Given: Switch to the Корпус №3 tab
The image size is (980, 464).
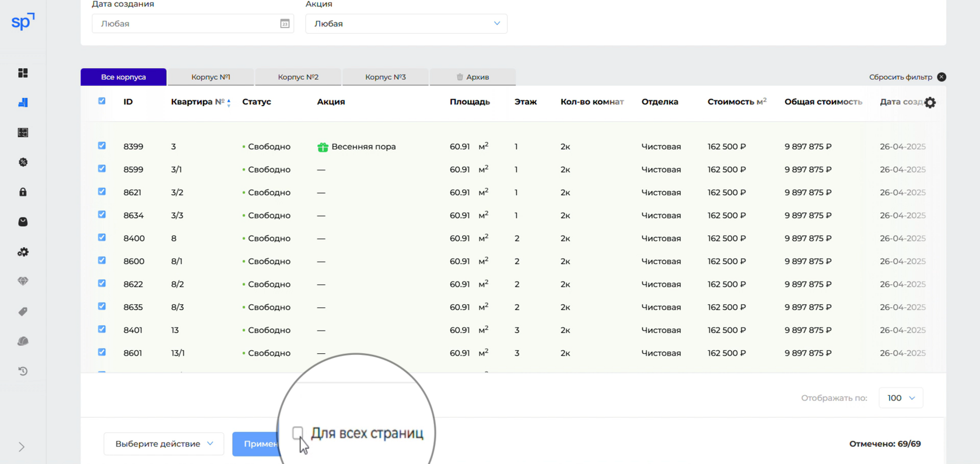Looking at the screenshot, I should [386, 77].
